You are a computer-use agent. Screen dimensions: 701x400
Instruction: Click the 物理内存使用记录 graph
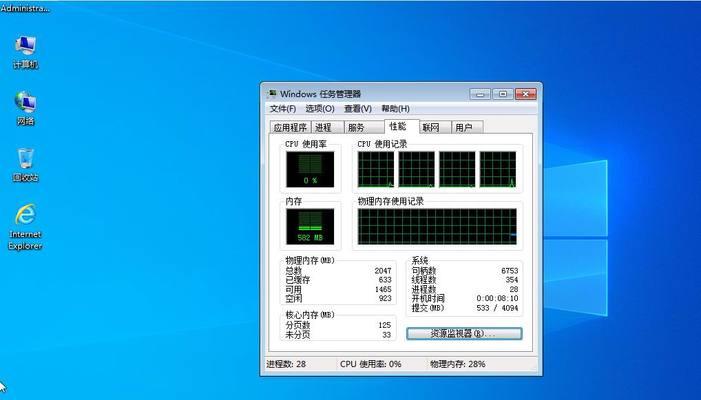coord(437,226)
